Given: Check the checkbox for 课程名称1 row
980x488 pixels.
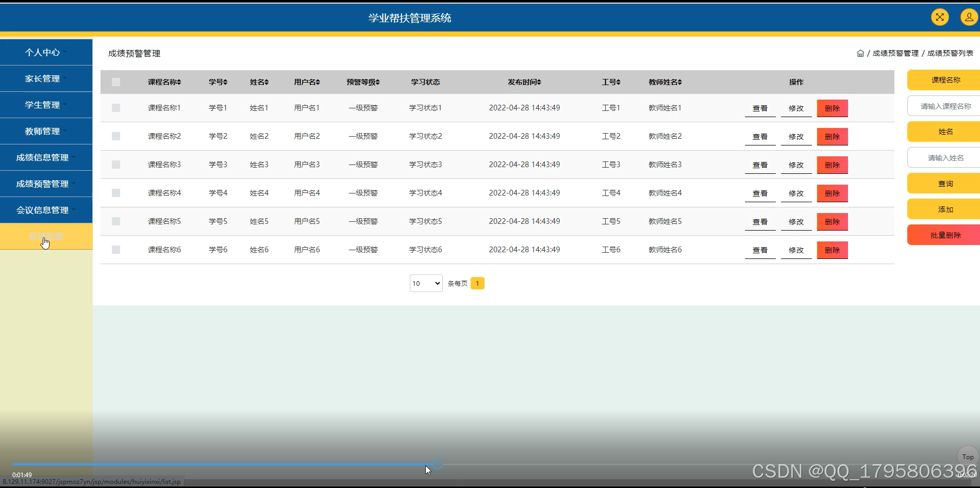Looking at the screenshot, I should 116,107.
